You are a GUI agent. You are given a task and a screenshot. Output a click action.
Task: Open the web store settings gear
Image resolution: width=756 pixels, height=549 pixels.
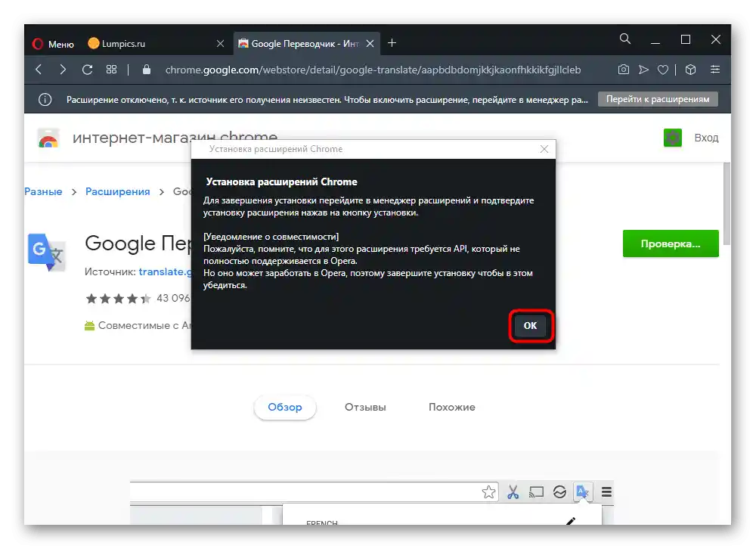673,138
